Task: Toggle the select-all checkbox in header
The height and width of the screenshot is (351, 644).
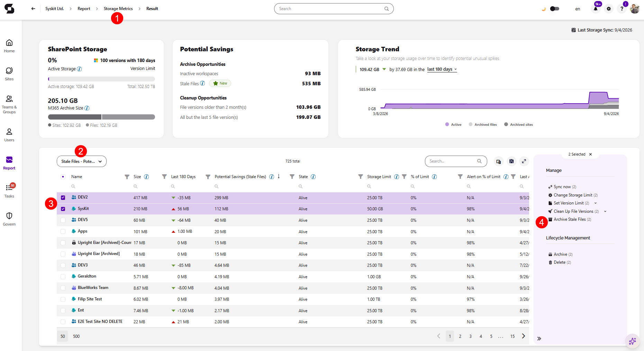Action: tap(63, 177)
